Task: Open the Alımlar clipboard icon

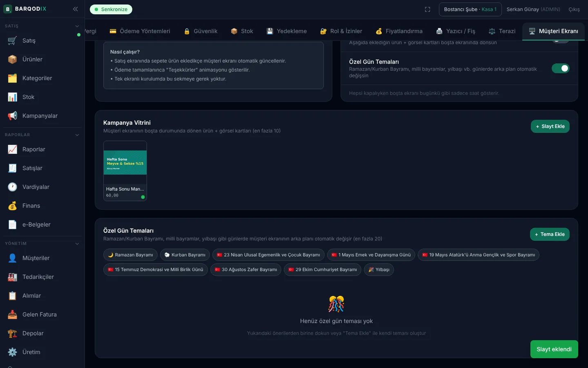Action: coord(13,296)
